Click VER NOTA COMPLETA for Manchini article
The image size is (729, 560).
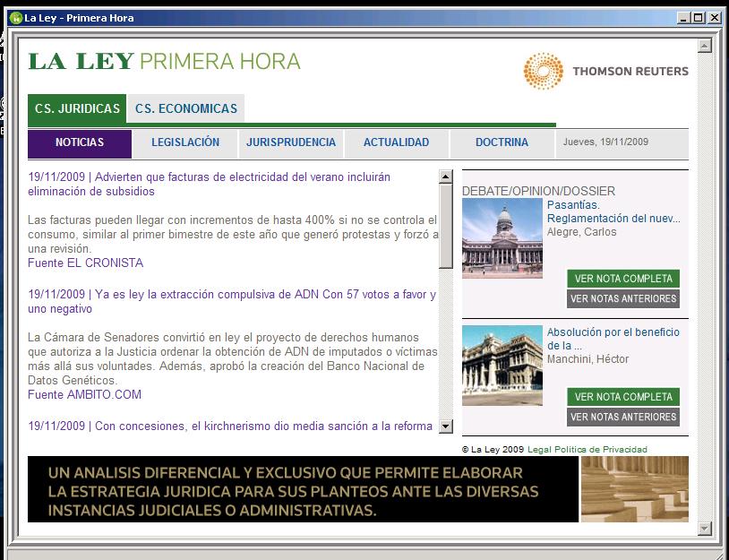click(x=623, y=397)
